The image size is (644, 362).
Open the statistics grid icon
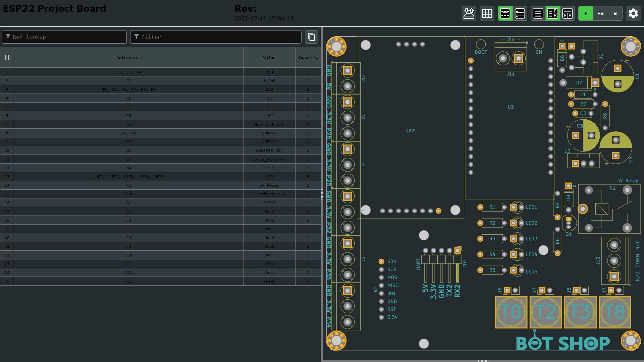[x=487, y=14]
